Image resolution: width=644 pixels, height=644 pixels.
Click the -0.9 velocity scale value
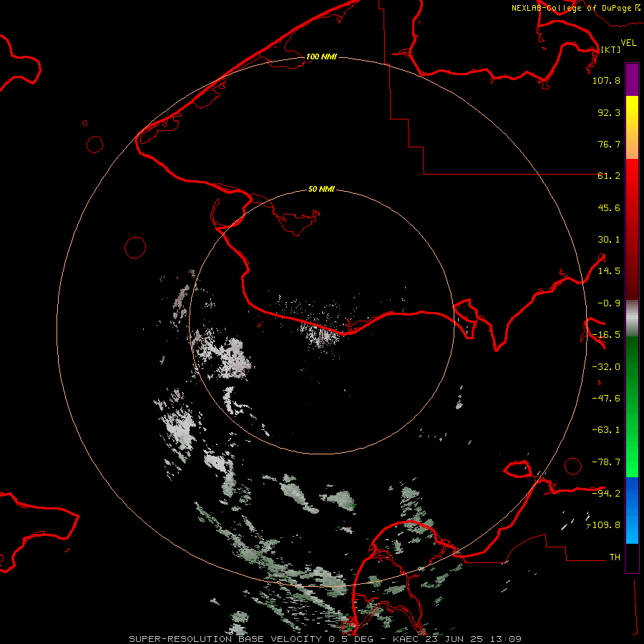[x=609, y=303]
